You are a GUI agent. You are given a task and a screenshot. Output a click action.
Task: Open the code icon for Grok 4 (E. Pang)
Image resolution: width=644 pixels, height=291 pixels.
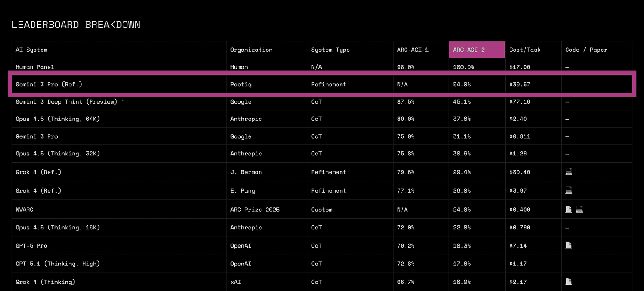point(568,190)
